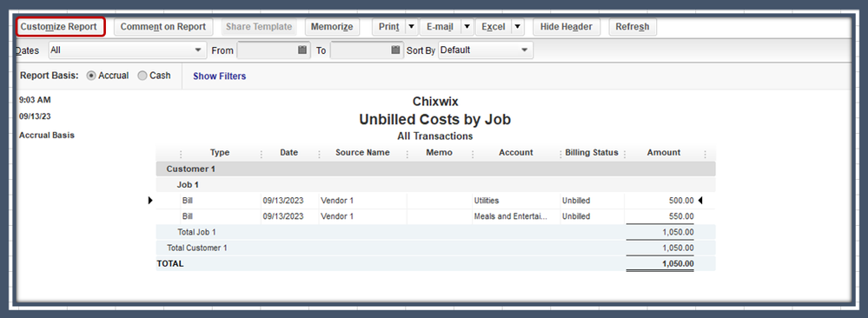Click the E-mail button

click(x=441, y=27)
